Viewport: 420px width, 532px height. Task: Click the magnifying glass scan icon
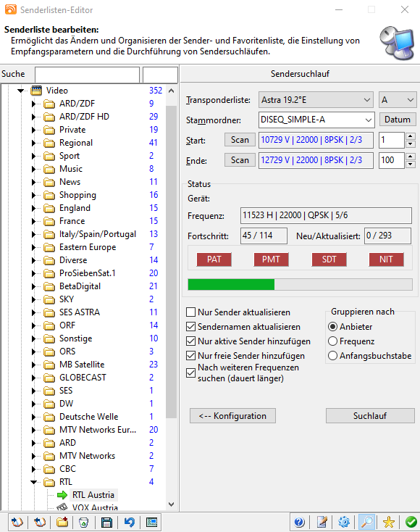click(366, 522)
